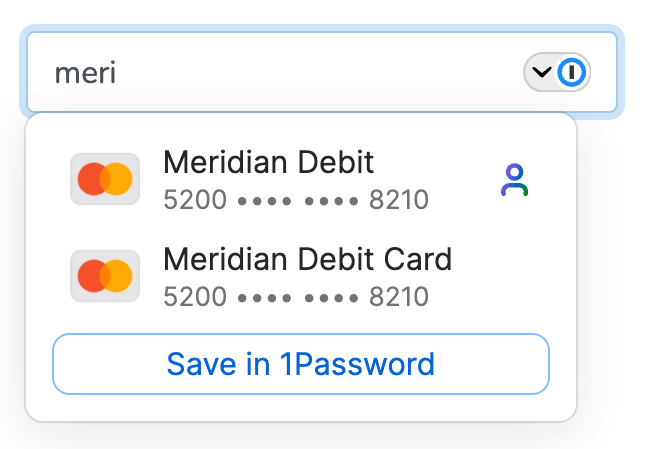Click the typed "meri" text in the field
Screen dimensions: 648x449
85,73
